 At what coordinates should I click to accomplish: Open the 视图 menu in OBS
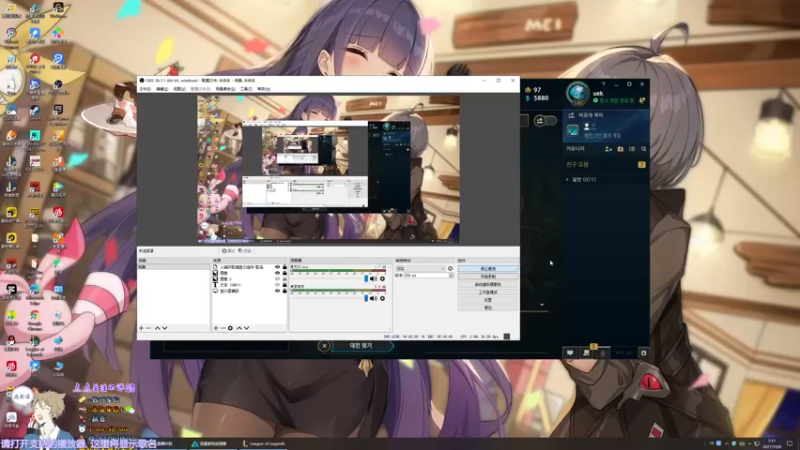[x=179, y=89]
